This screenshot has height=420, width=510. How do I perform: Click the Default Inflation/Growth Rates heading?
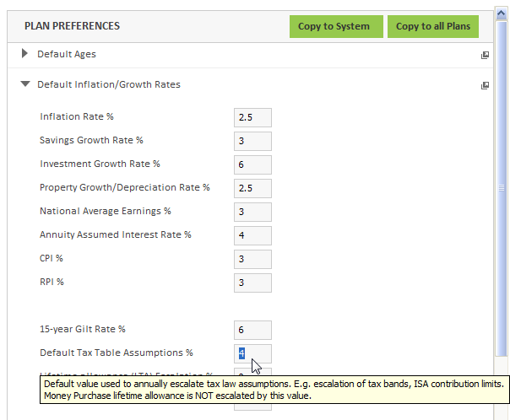click(x=109, y=84)
